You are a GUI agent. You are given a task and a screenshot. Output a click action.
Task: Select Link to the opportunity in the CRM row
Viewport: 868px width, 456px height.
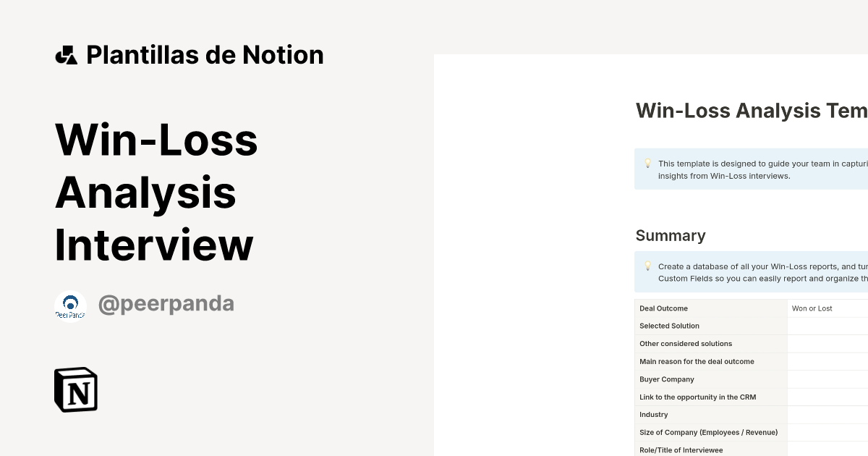(x=699, y=397)
